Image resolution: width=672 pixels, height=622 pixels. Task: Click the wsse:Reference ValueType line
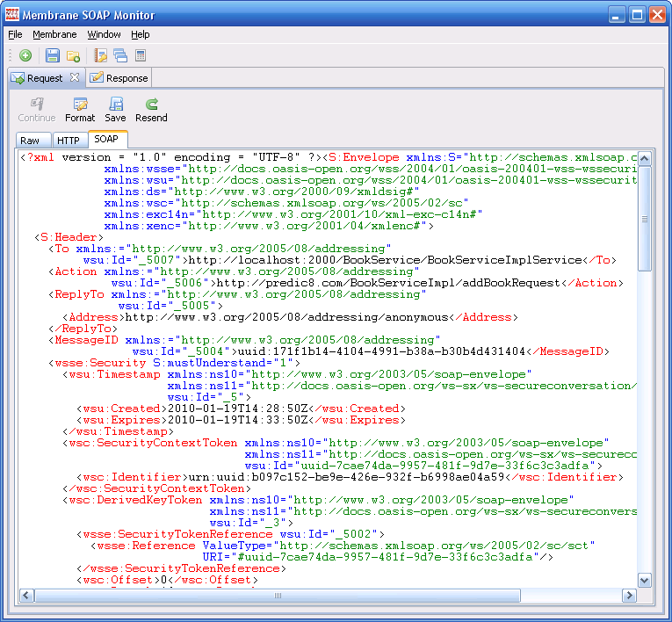point(343,546)
